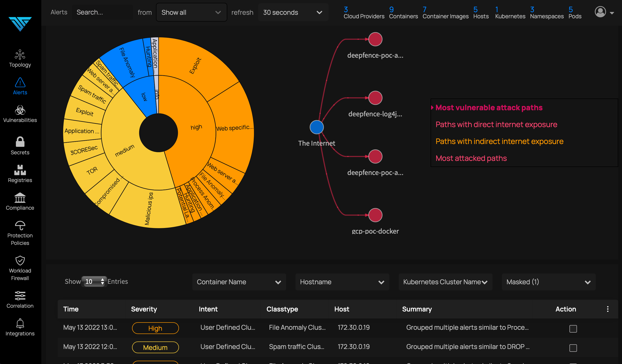Click the TOR chart segment

(92, 171)
